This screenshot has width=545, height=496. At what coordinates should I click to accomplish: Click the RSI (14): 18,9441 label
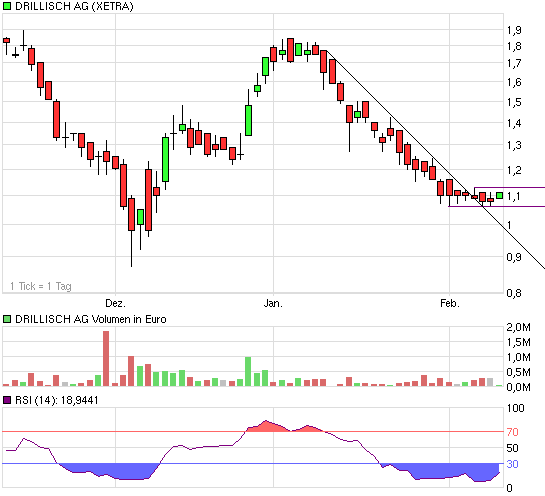(57, 400)
